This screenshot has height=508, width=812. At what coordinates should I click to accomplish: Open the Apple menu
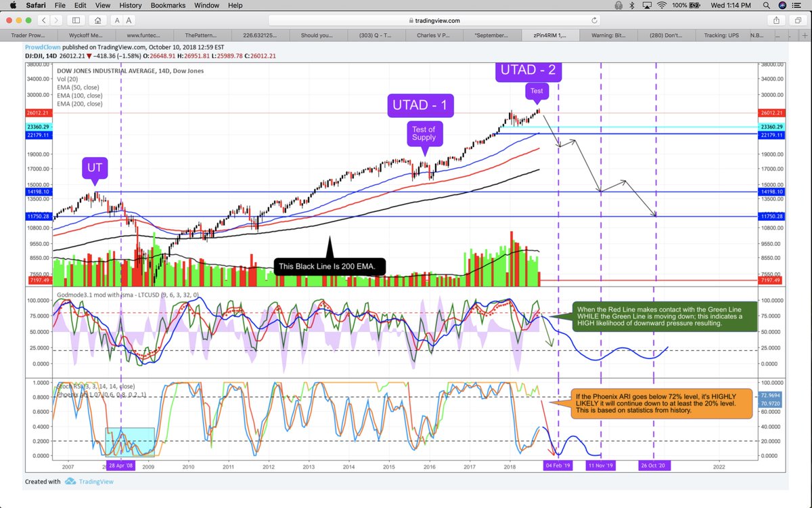[x=13, y=5]
